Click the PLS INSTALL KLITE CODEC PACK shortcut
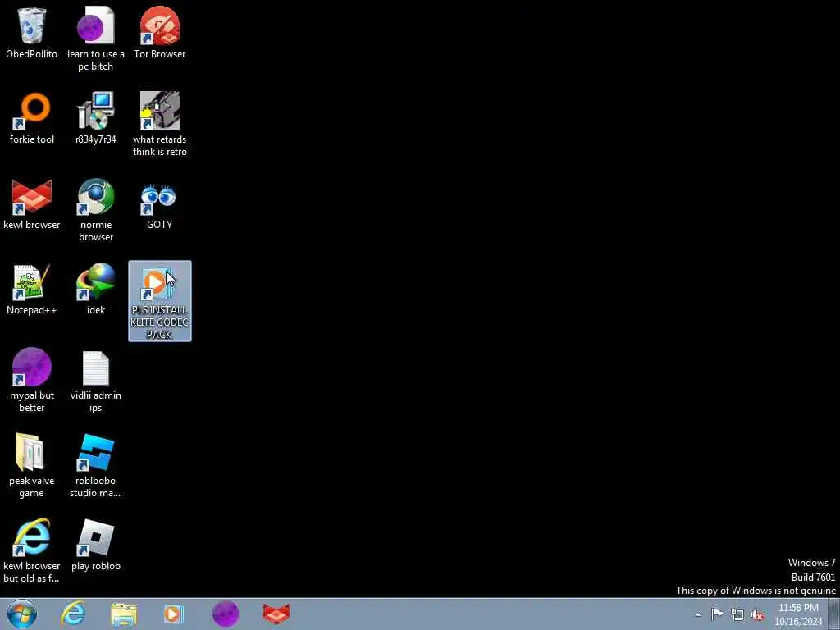This screenshot has width=840, height=630. (160, 301)
